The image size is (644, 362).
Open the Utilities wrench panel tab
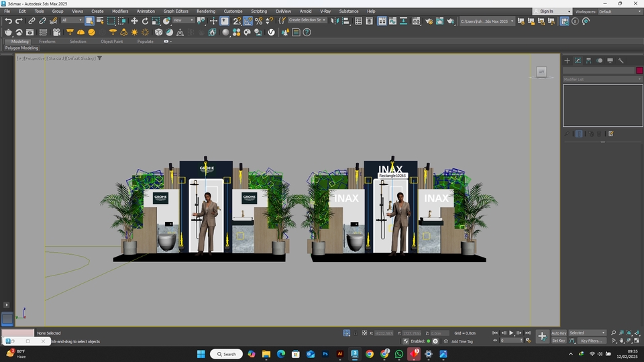[621, 60]
